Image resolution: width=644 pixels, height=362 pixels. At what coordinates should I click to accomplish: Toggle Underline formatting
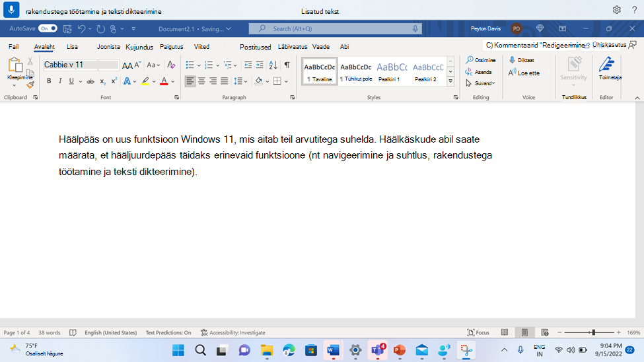coord(71,81)
